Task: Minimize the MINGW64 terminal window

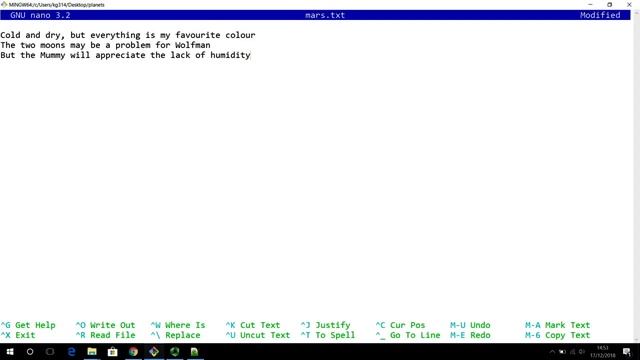Action: click(590, 4)
